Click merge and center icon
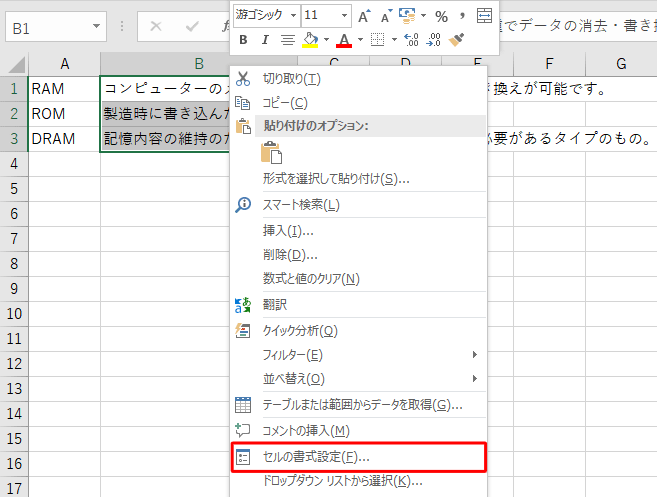The width and height of the screenshot is (657, 497). (x=484, y=16)
